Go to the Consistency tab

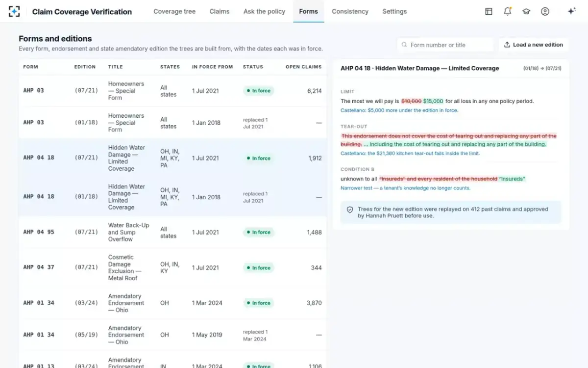pos(350,11)
